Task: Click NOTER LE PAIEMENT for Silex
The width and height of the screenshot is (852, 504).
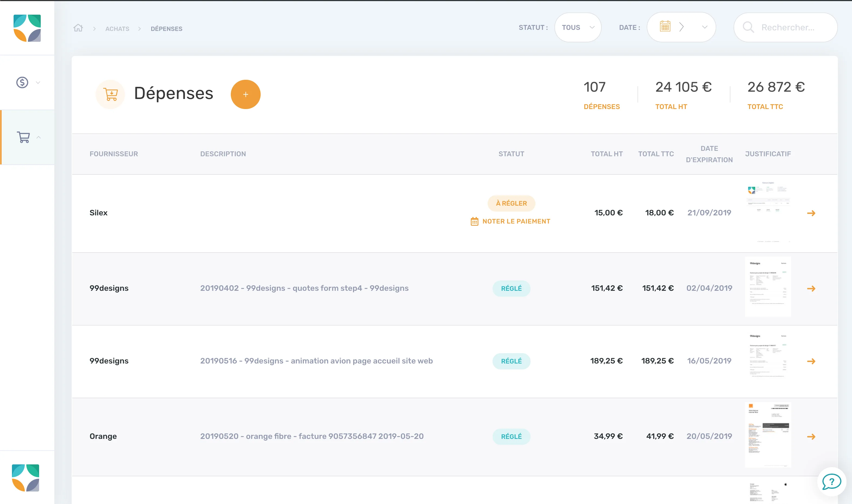Action: tap(516, 221)
